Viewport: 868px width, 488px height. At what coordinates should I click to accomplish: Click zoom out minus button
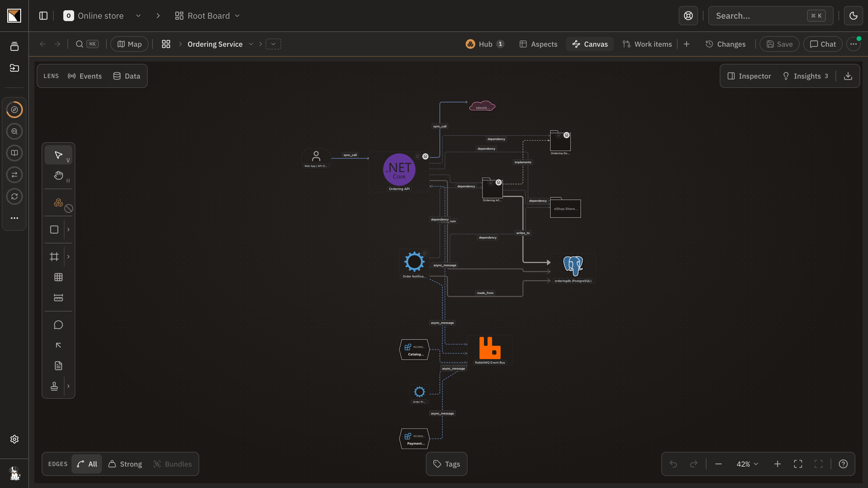tap(719, 464)
